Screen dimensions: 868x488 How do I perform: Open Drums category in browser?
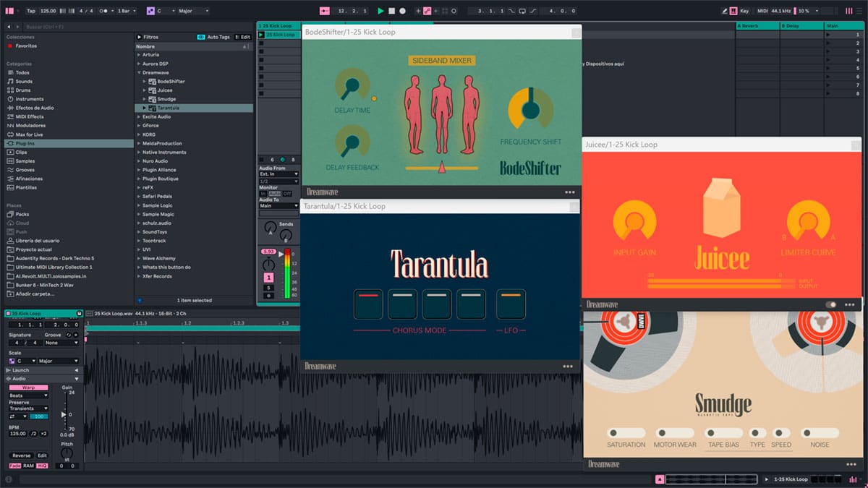(23, 90)
